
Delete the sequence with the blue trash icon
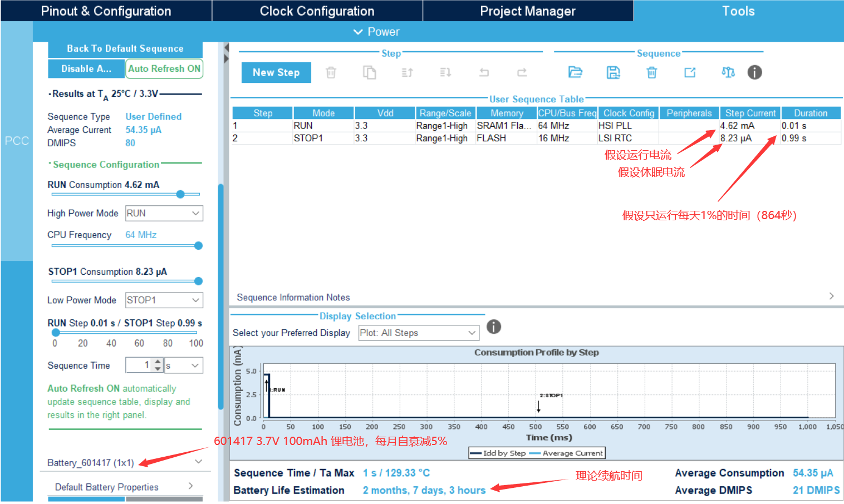pyautogui.click(x=651, y=72)
